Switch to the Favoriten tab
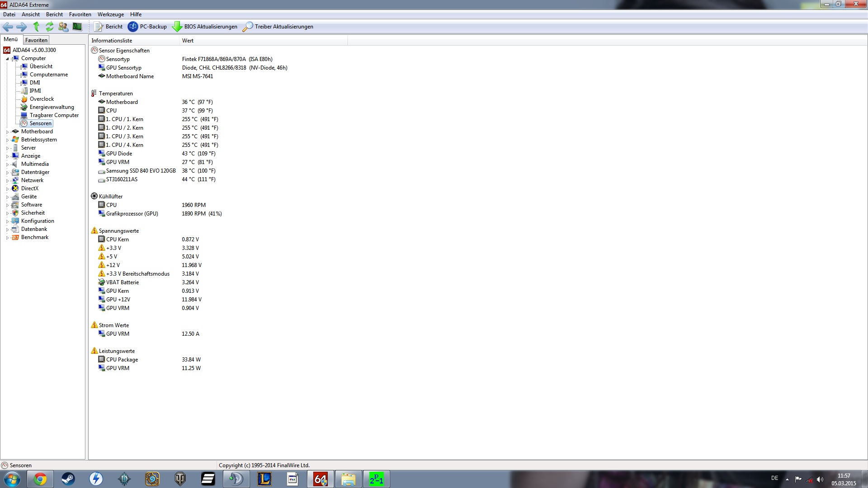 click(36, 40)
